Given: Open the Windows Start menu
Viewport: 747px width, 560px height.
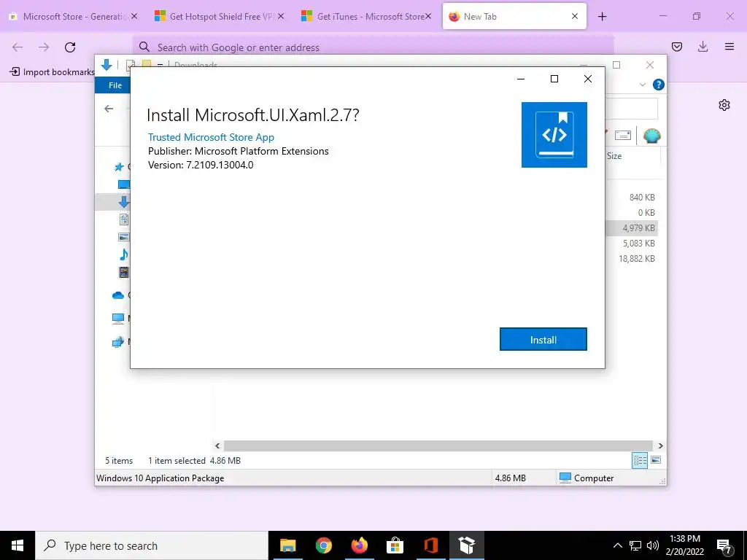Looking at the screenshot, I should click(18, 545).
